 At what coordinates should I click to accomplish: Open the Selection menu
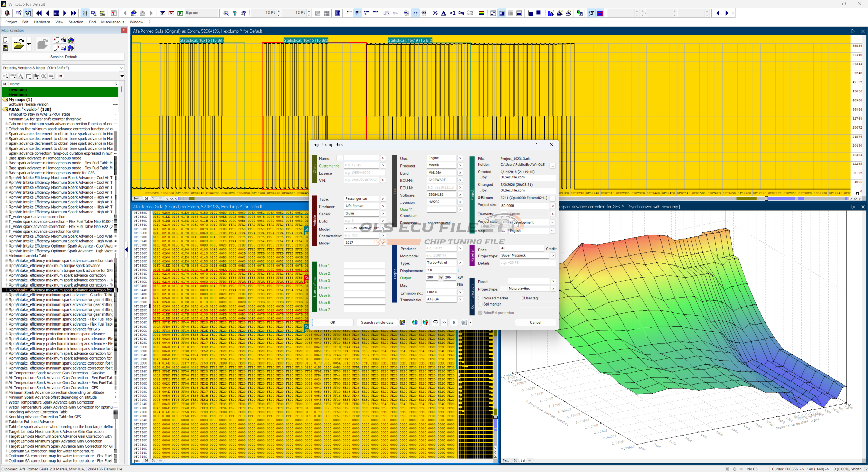tap(76, 22)
